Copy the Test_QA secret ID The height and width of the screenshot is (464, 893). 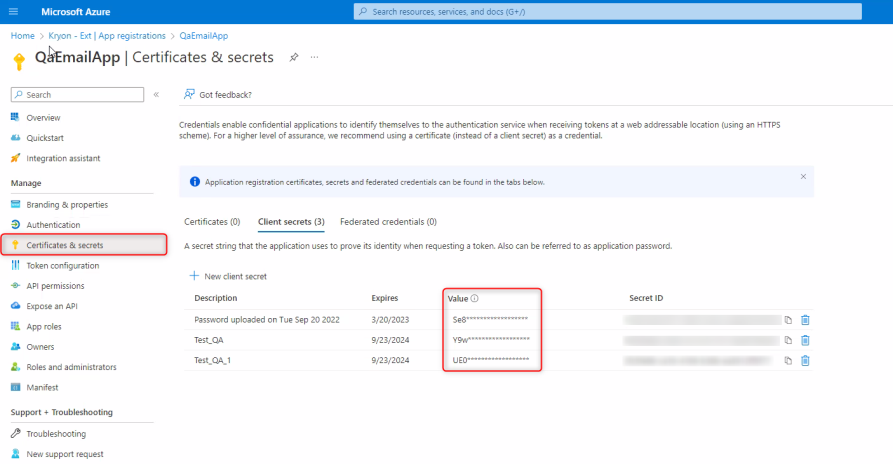pos(788,340)
